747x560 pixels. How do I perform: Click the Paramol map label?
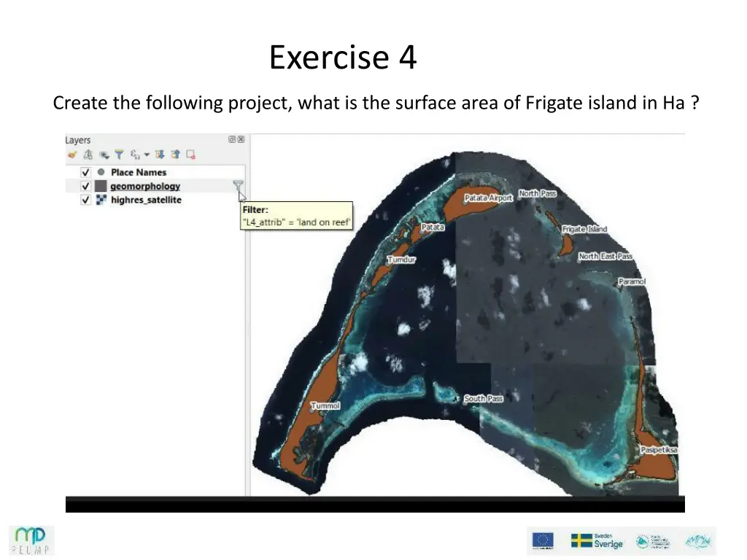coord(632,281)
